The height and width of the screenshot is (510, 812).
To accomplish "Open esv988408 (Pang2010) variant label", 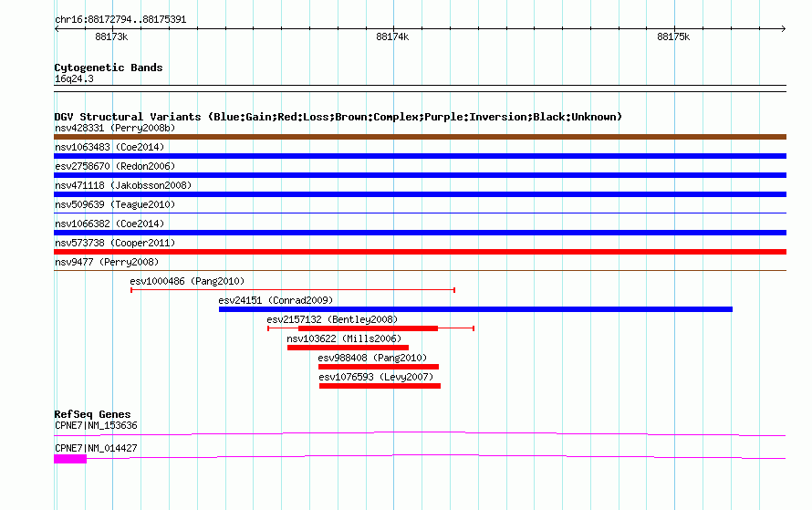I will [372, 358].
